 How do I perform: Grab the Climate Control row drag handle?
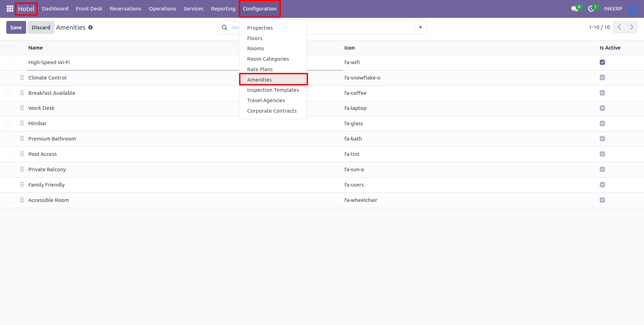coord(22,77)
